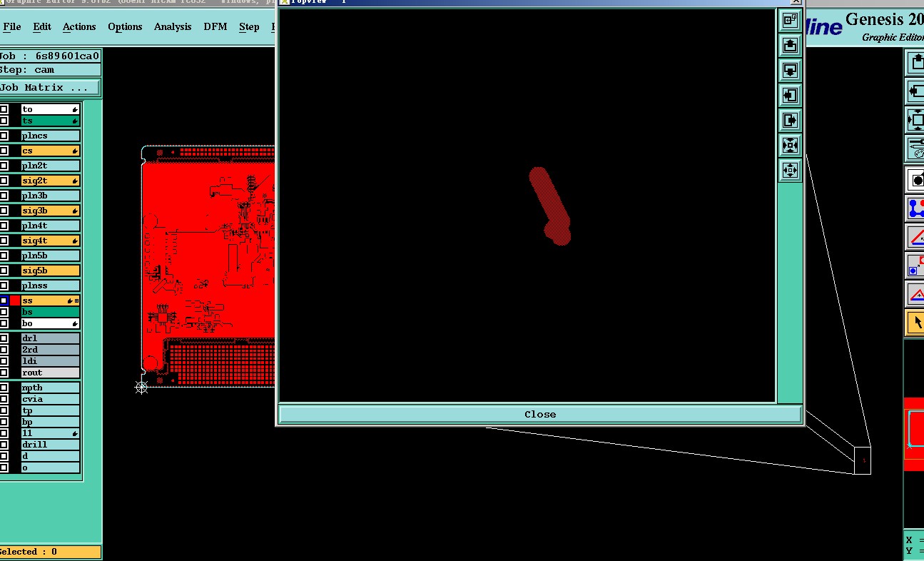Click Close button in popview window

point(540,414)
